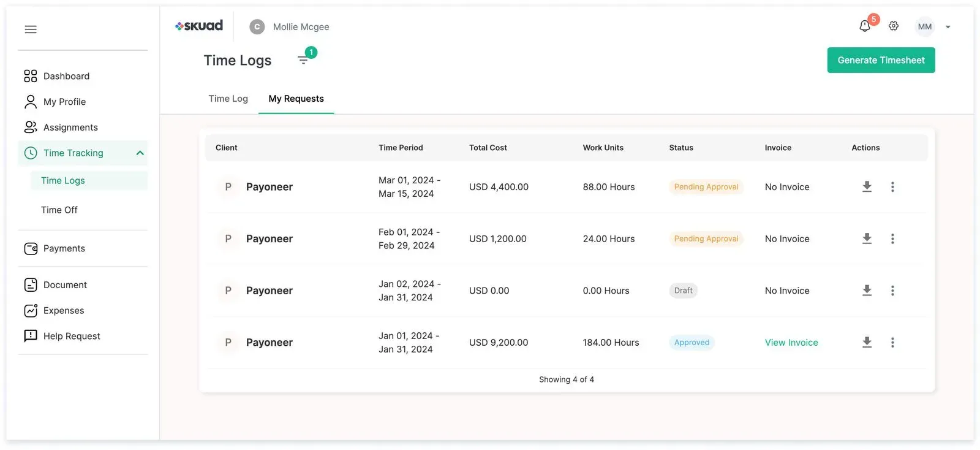Click Pending Approval badge for Feb 2024
The width and height of the screenshot is (980, 450).
[x=706, y=238]
